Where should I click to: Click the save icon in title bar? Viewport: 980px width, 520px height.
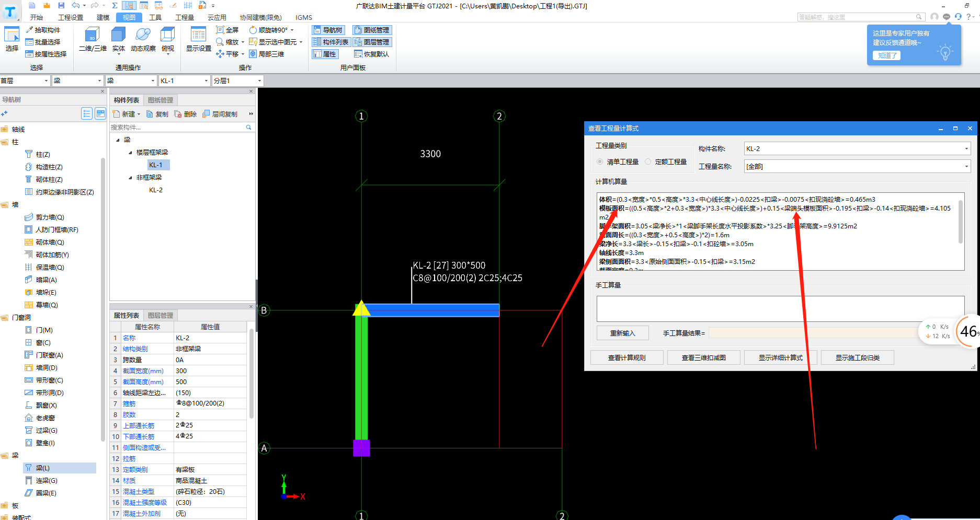tap(61, 5)
